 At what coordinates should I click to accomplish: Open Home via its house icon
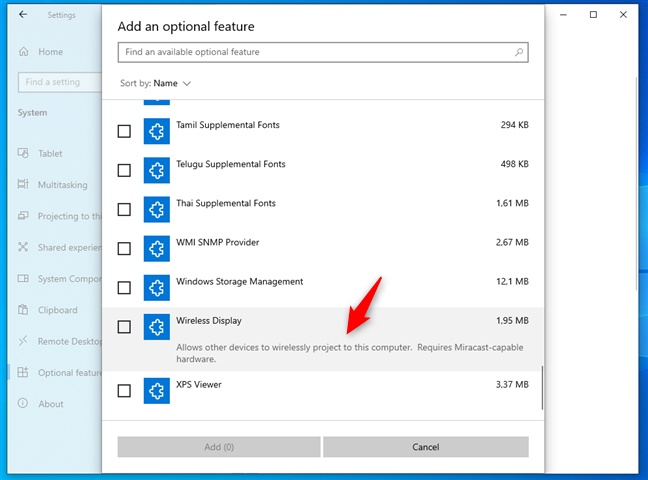coord(24,52)
